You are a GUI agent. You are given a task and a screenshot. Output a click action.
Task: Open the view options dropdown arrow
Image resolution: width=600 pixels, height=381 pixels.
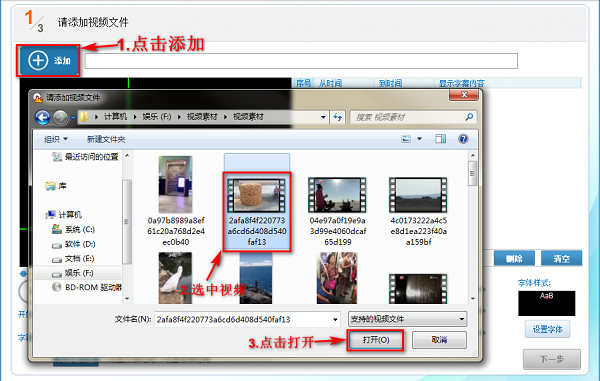(x=419, y=139)
